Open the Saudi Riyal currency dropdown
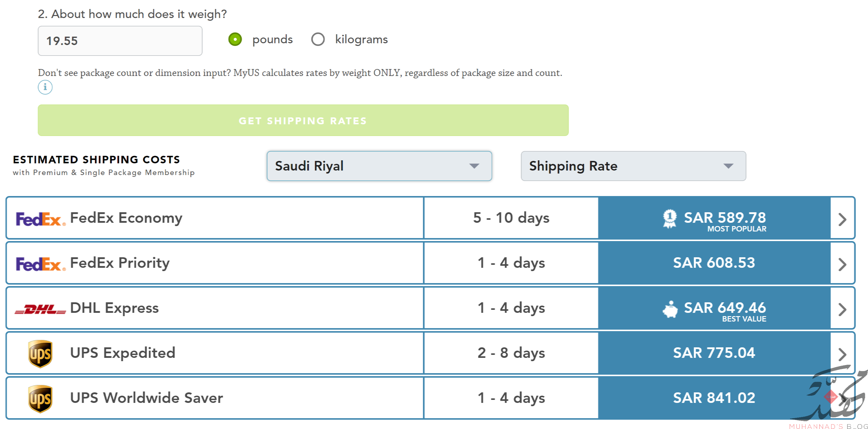This screenshot has width=868, height=429. click(x=379, y=166)
